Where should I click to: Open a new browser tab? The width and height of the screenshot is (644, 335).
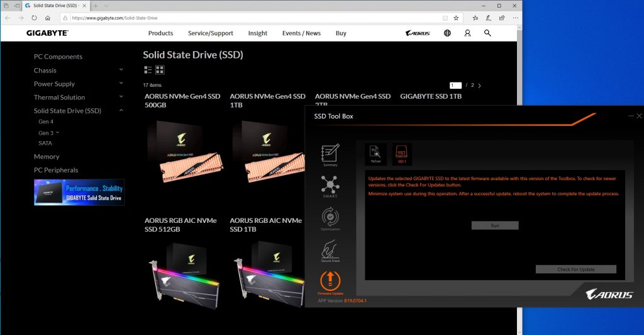[96, 6]
